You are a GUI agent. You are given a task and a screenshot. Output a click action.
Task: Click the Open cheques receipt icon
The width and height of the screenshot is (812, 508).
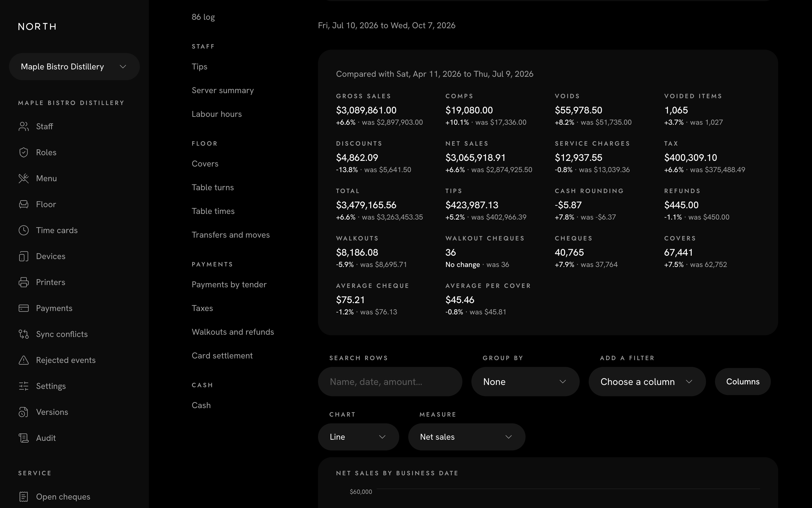23,497
